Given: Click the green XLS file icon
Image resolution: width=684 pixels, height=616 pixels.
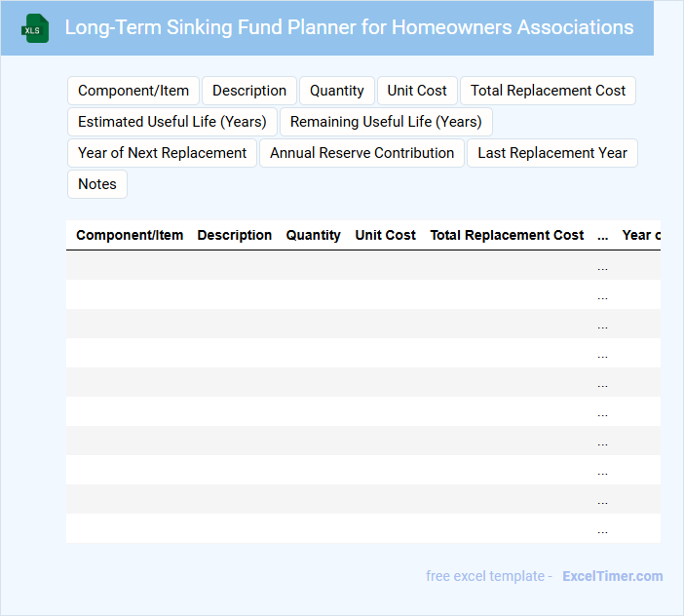Looking at the screenshot, I should point(35,29).
